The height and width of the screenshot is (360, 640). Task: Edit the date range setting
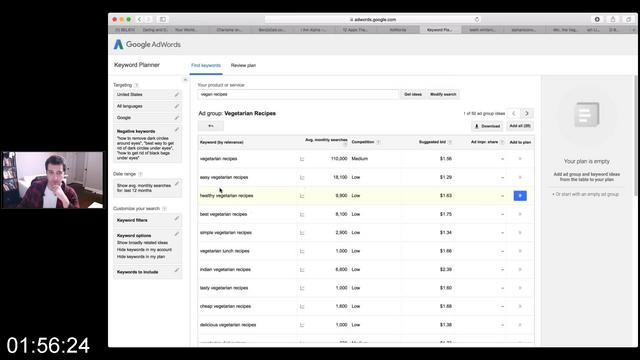(x=177, y=184)
